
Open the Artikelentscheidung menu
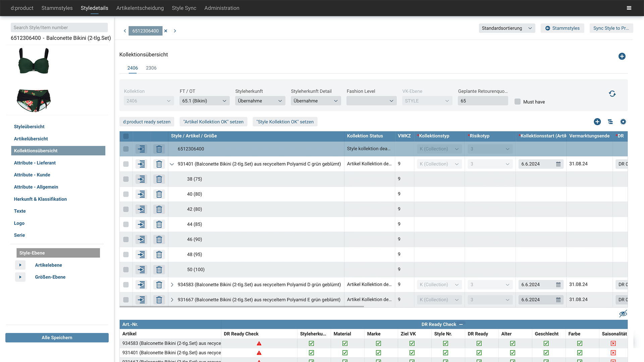[x=140, y=8]
